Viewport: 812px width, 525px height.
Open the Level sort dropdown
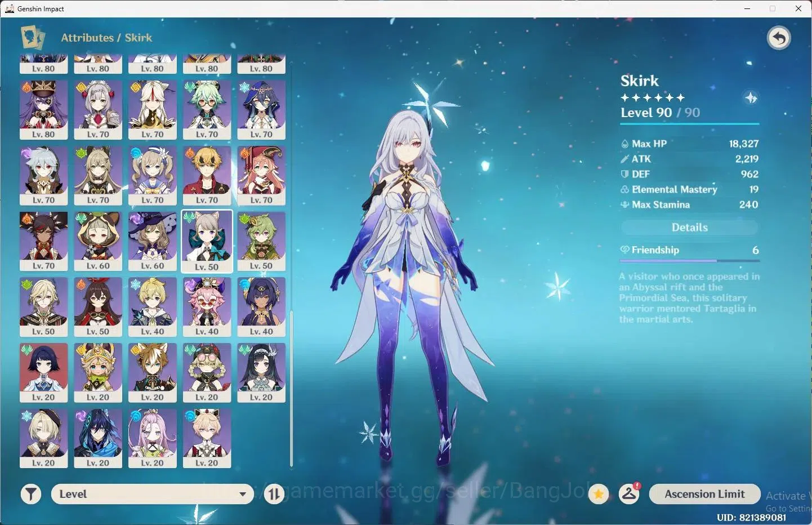(x=152, y=494)
